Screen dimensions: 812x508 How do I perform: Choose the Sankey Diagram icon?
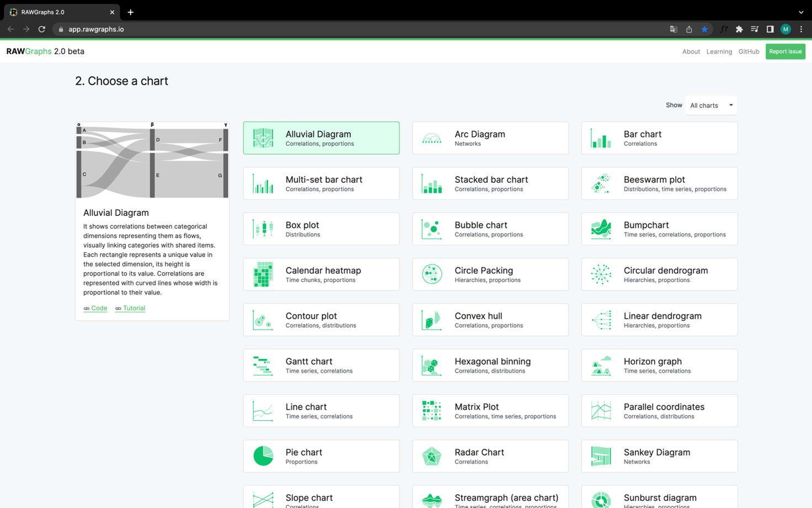point(601,456)
